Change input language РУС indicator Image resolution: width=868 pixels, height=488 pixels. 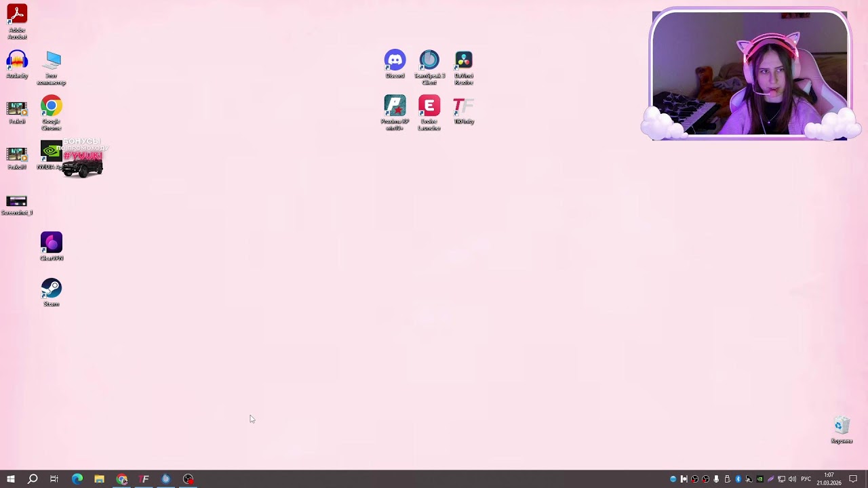[806, 479]
